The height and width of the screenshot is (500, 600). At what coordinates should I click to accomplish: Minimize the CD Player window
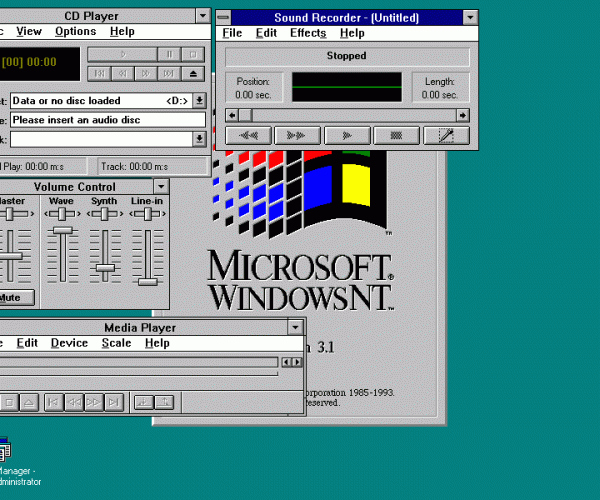203,16
